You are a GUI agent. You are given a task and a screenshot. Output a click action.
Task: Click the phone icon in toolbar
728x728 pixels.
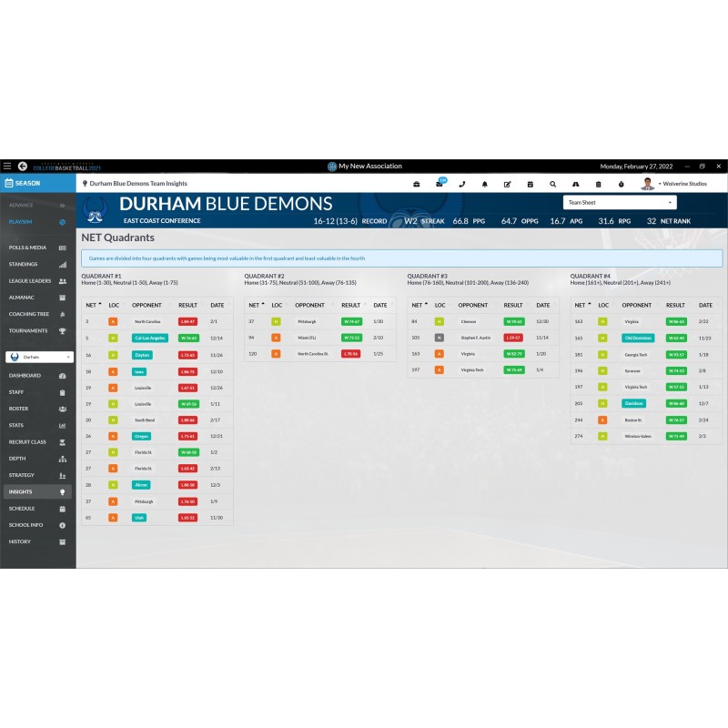tap(462, 184)
